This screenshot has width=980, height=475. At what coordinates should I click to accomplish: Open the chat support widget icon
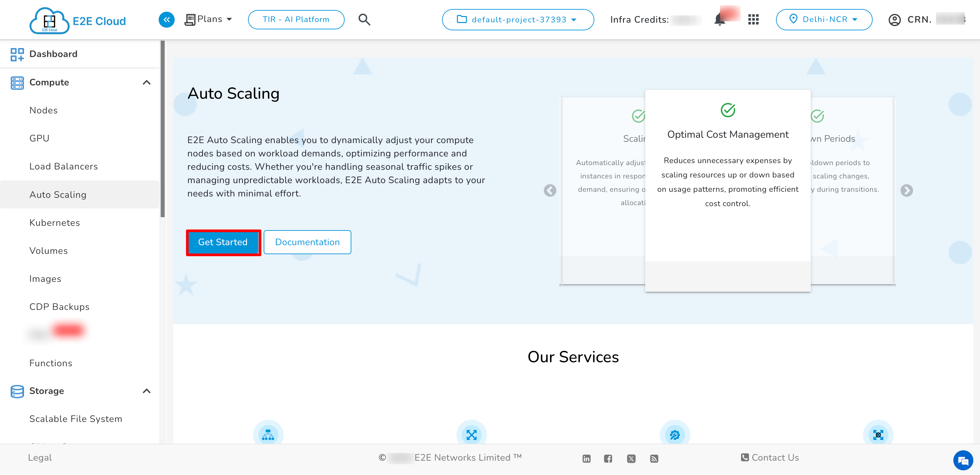963,461
